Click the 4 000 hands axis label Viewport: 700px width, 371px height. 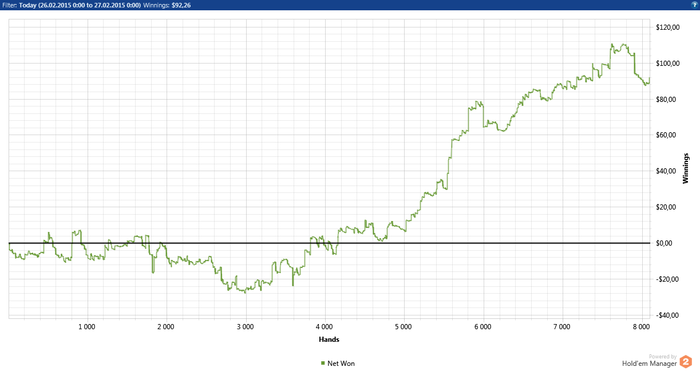tap(324, 327)
